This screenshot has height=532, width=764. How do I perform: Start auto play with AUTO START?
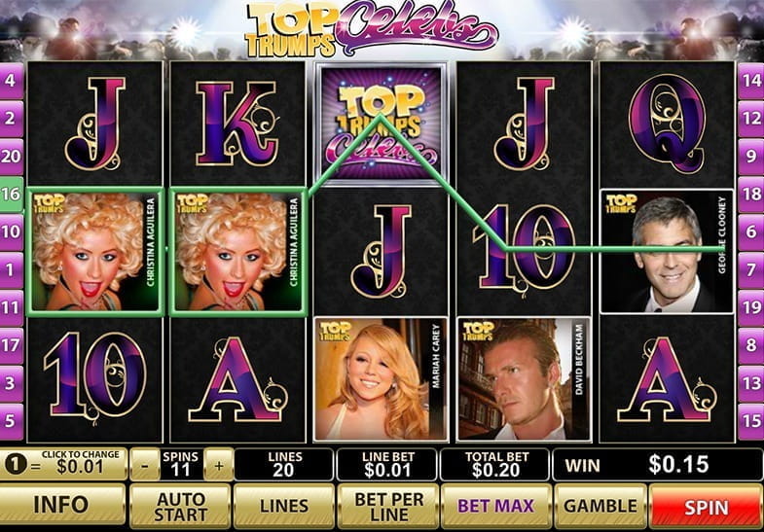(180, 506)
